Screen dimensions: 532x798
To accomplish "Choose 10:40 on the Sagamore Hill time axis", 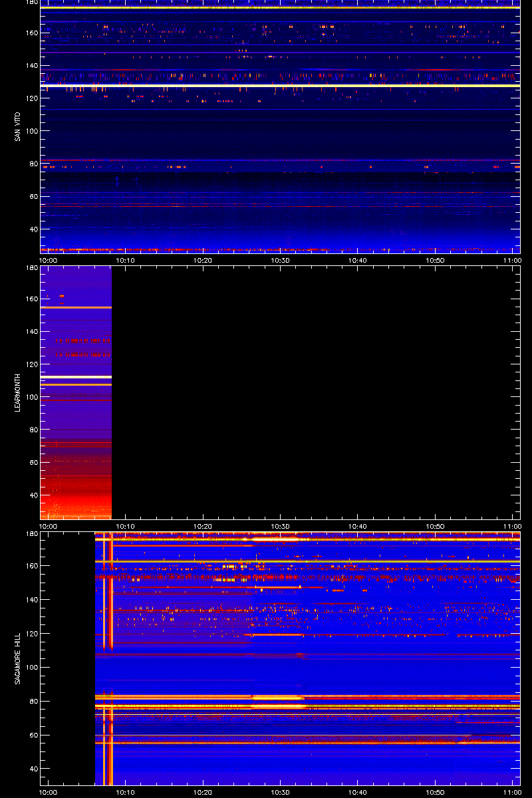I will point(358,792).
